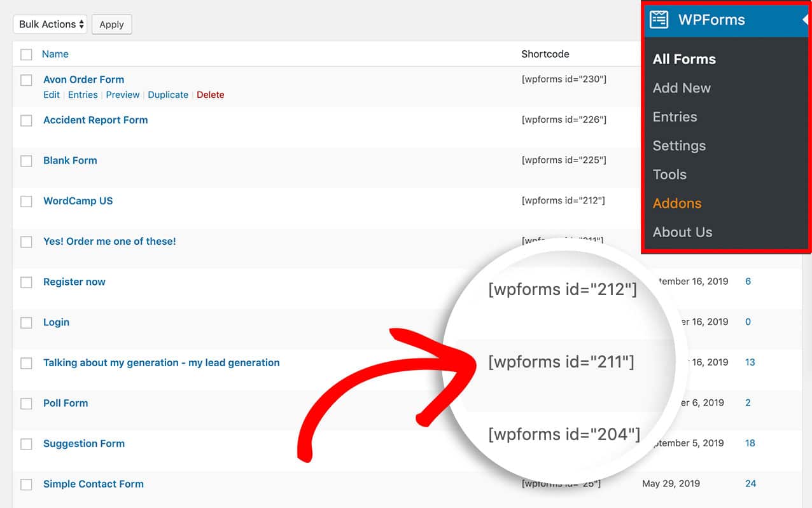Open the Simple Contact Form link
Image resolution: width=812 pixels, height=508 pixels.
tap(94, 484)
